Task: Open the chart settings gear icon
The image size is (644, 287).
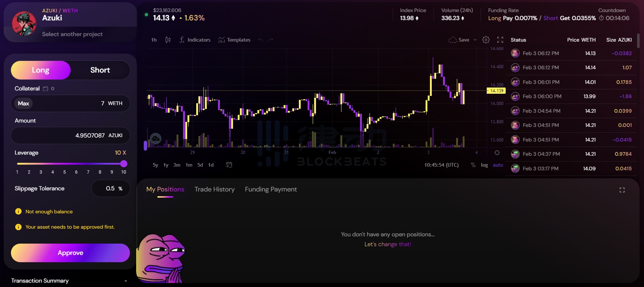Action: pyautogui.click(x=486, y=40)
